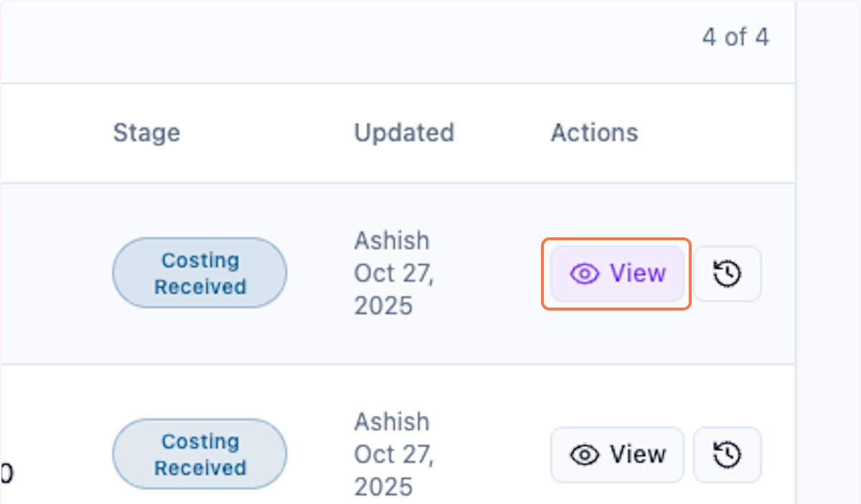Select the eye icon in the second View button

[x=585, y=455]
